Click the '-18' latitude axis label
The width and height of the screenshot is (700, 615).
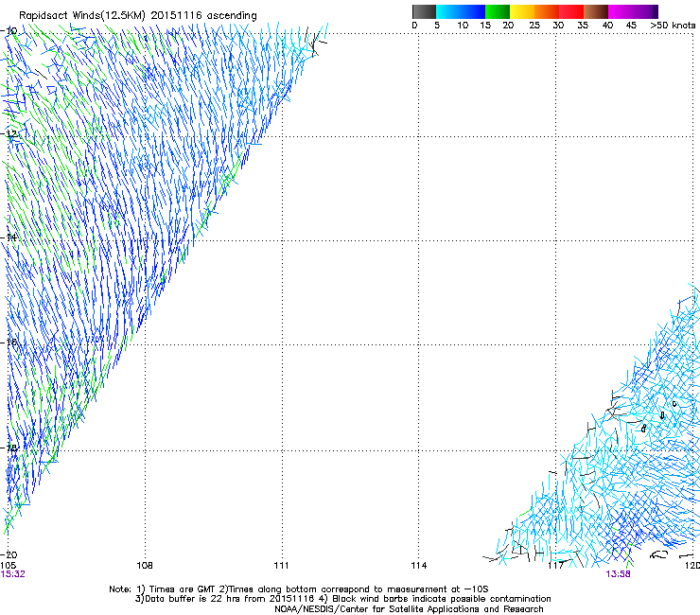click(9, 448)
